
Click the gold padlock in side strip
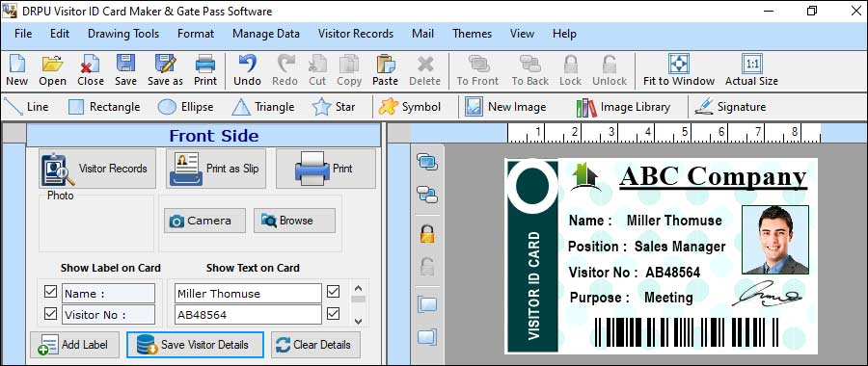(427, 233)
